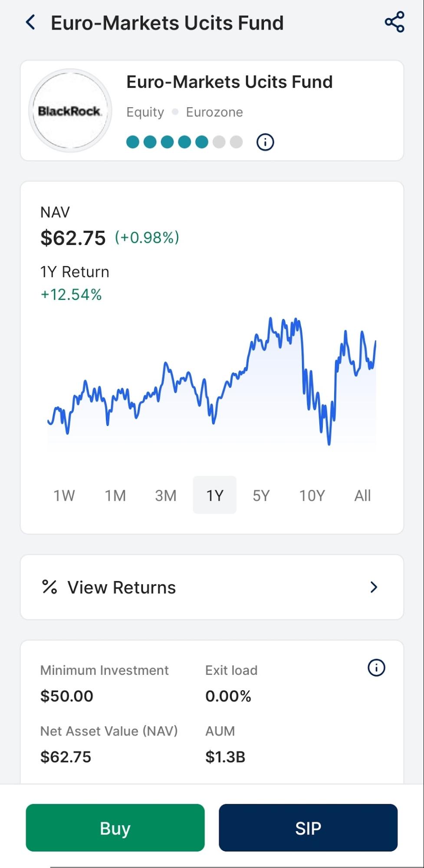Click the NAV line chart area

coord(212,381)
